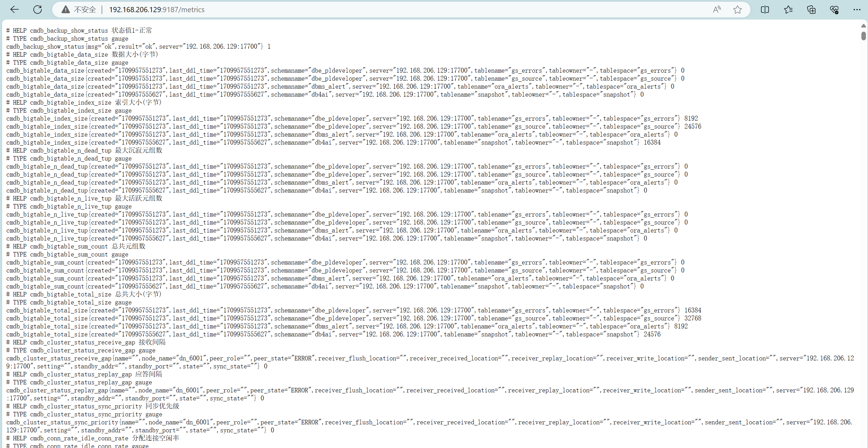Click the HELP cmdb_cluster_status_replay_gap line
This screenshot has width=868, height=448.
84,374
